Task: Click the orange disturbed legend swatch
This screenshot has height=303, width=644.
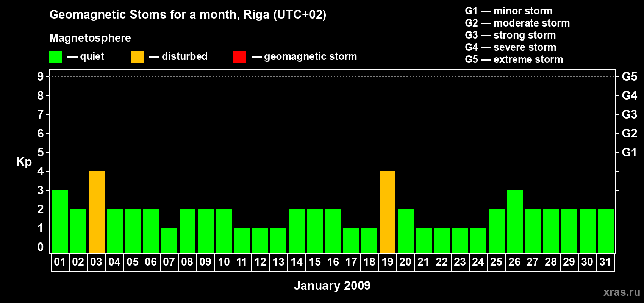Action: click(137, 57)
